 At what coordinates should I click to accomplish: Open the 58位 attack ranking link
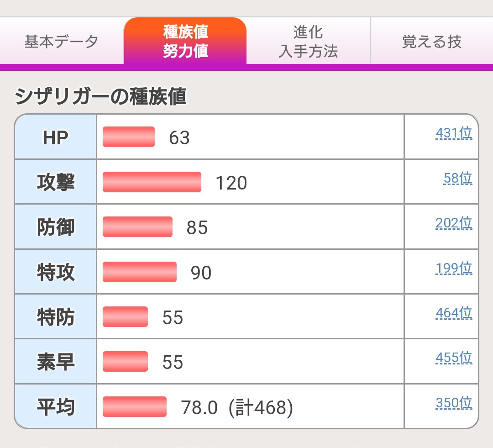click(x=458, y=178)
